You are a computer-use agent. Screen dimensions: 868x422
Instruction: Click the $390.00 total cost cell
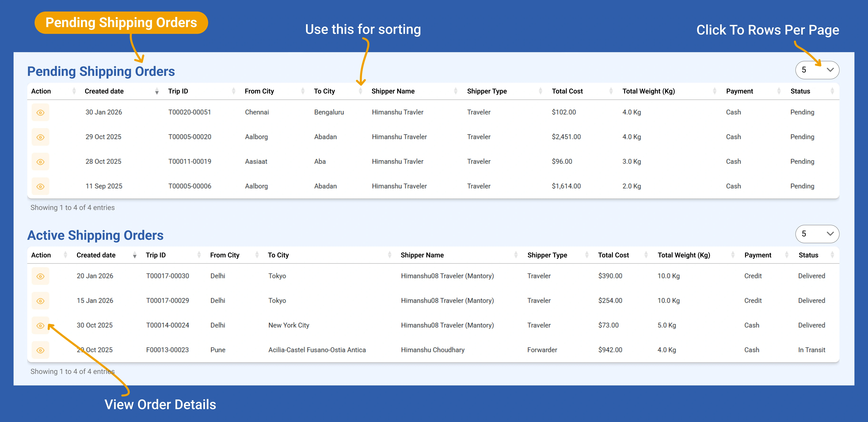click(610, 276)
